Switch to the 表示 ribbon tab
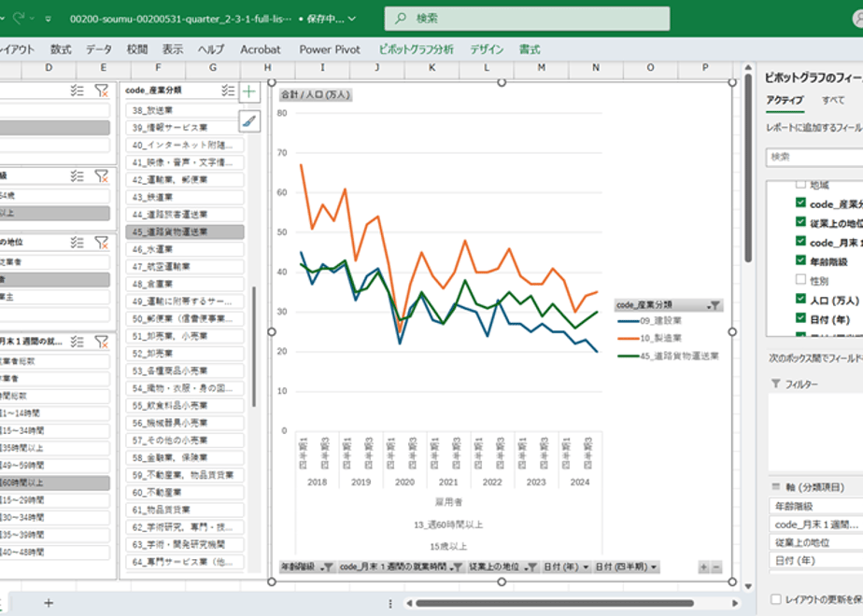This screenshot has width=863, height=616. (x=172, y=49)
